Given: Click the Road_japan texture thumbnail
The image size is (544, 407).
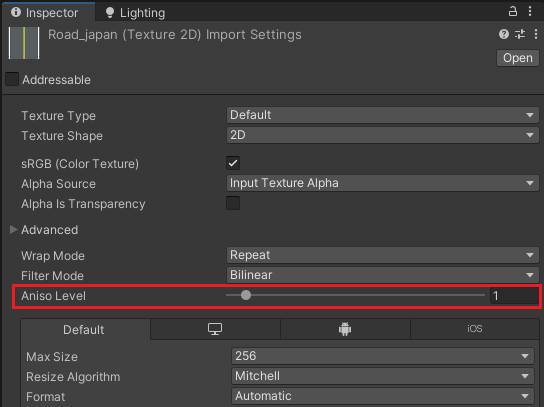Looking at the screenshot, I should (24, 43).
